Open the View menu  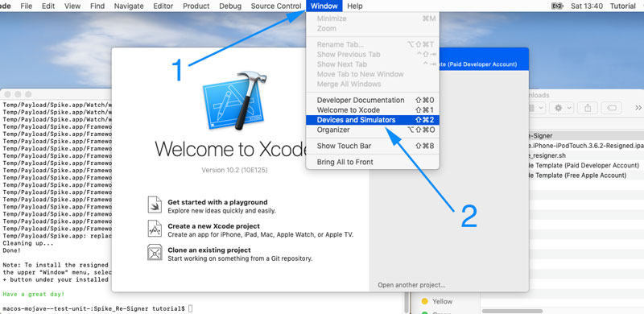tap(72, 6)
